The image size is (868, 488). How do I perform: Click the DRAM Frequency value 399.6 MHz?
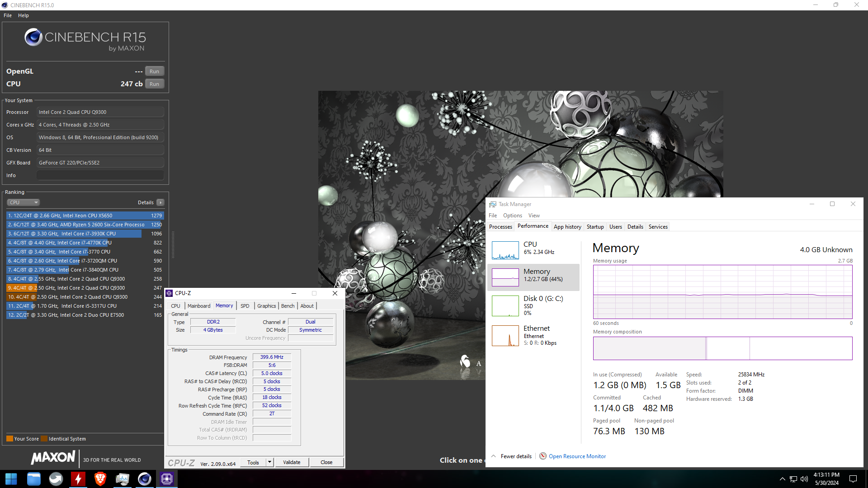tap(272, 357)
